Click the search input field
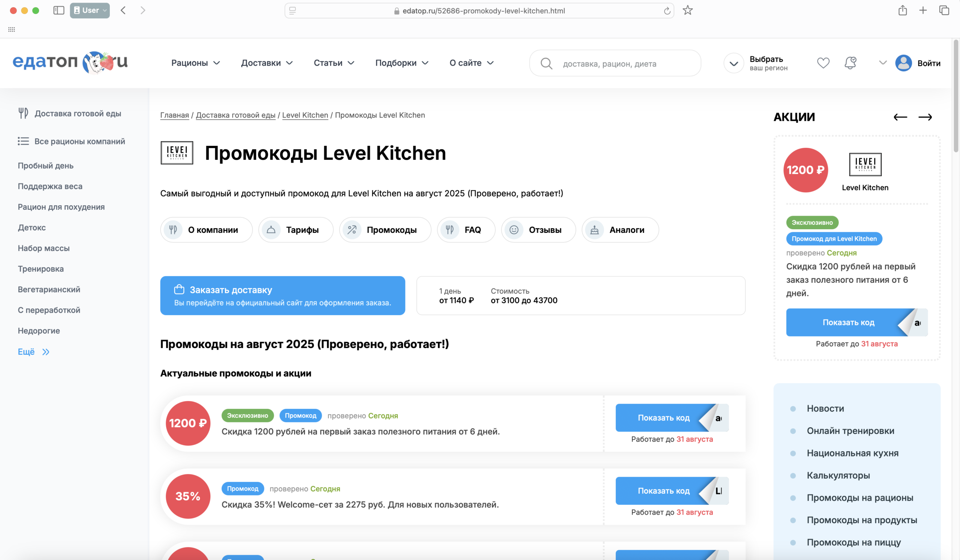The width and height of the screenshot is (960, 560). (625, 64)
